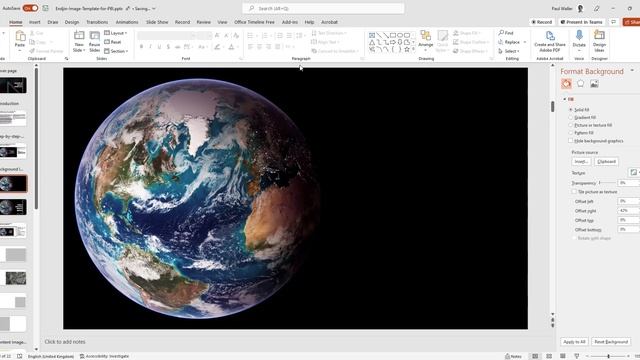Toggle AutoSave switch
Image resolution: width=640 pixels, height=360 pixels.
coord(30,8)
